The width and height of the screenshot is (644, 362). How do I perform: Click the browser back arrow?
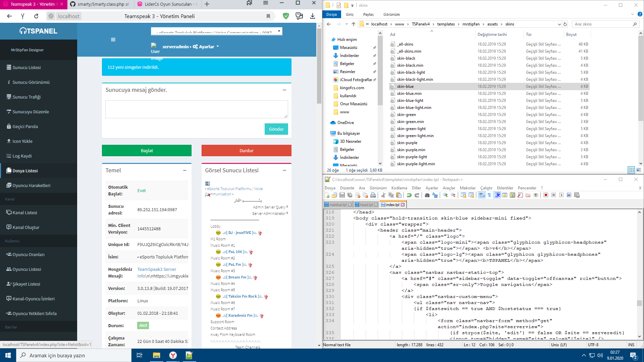9,16
